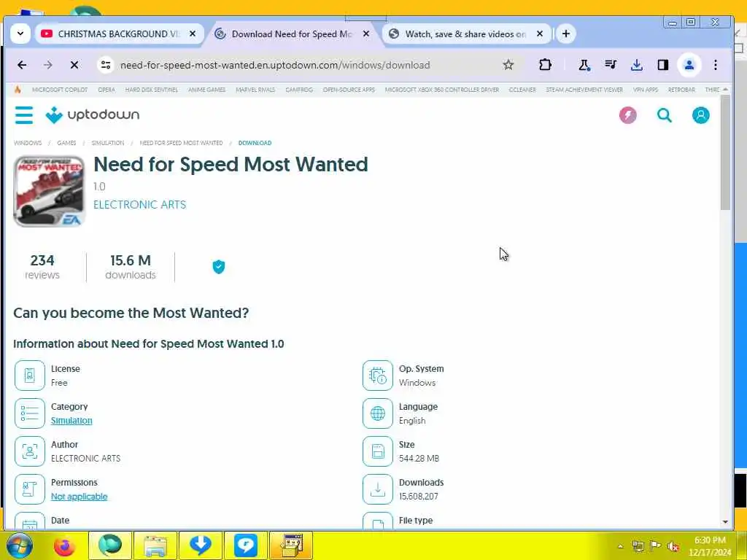Open site search magnifier icon

(664, 114)
